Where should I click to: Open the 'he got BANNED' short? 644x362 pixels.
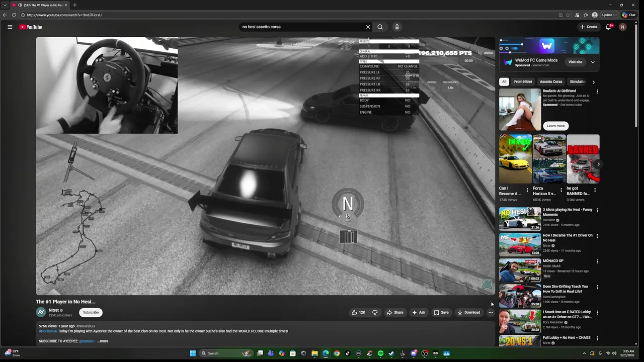coord(583,159)
